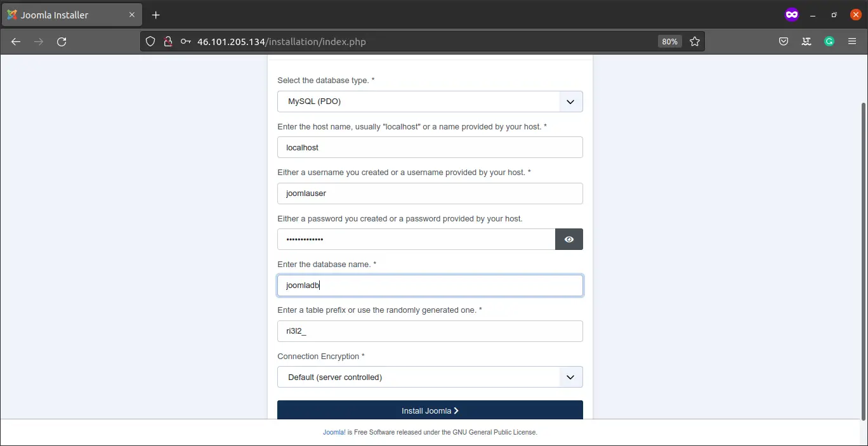Click the host name field containing localhost

click(x=430, y=147)
